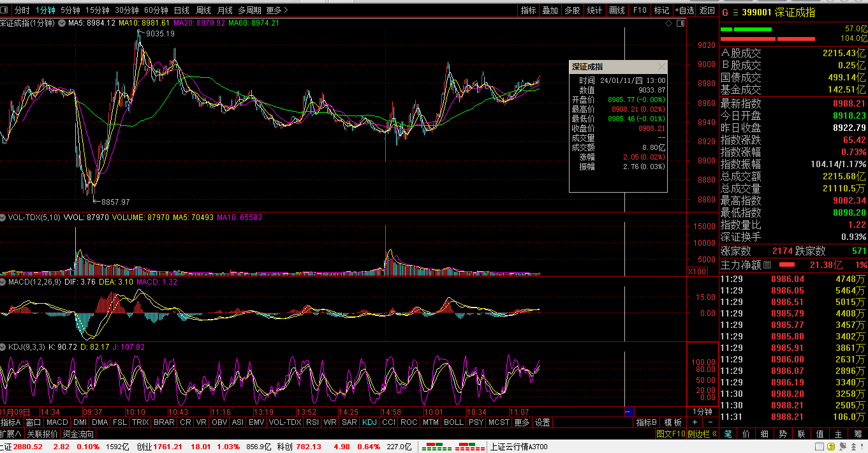Click the X100 volume scale label

point(696,271)
